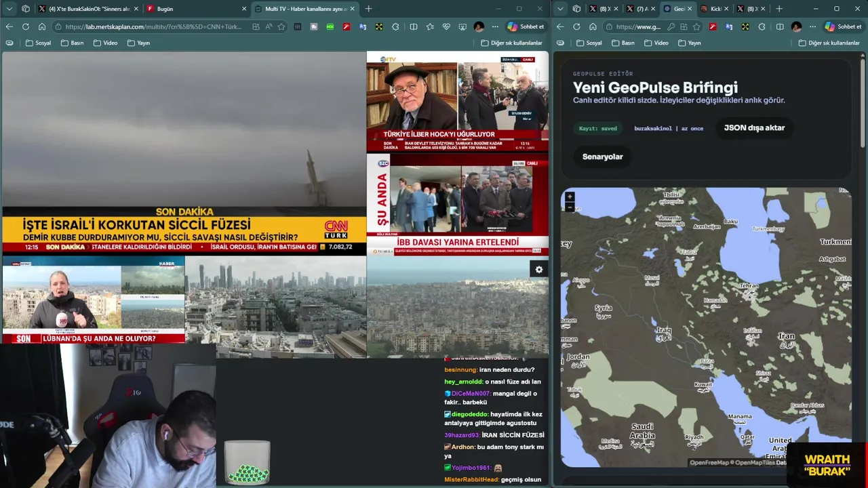Open new tab in GeoPulse window
The width and height of the screenshot is (868, 488).
click(778, 9)
